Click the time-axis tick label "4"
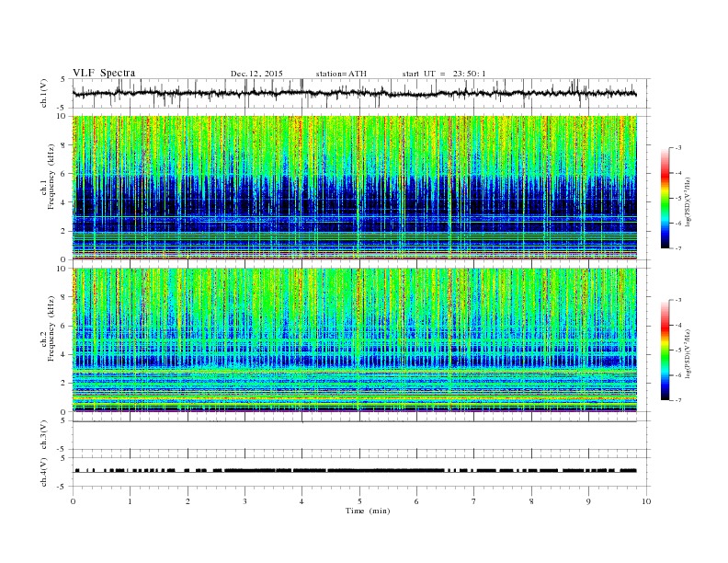Screen dimensions: 728x563 click(x=301, y=501)
